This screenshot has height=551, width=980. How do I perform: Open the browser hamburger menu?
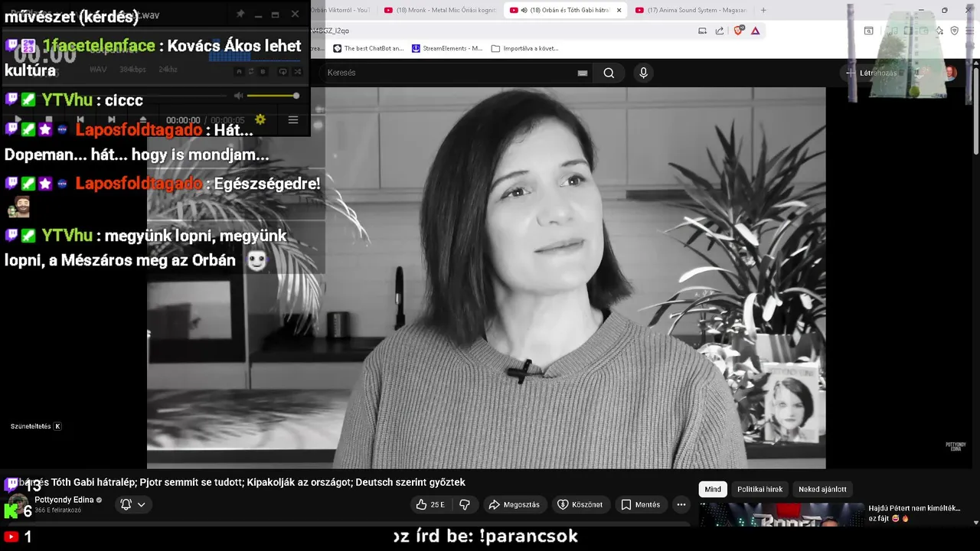(x=969, y=31)
